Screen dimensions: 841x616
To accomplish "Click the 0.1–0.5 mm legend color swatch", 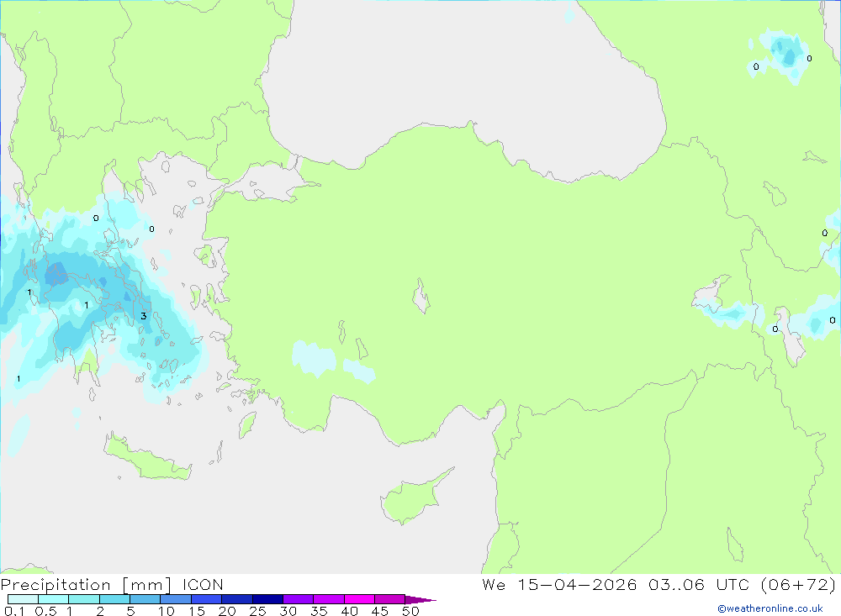I will point(23,599).
